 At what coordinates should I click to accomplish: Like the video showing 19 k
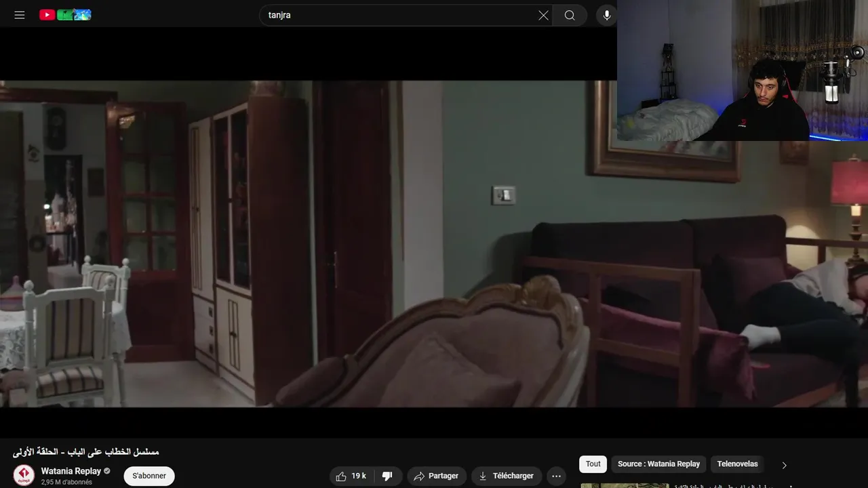[351, 476]
